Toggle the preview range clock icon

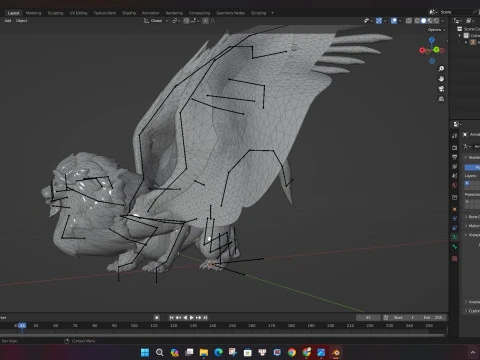click(x=386, y=318)
